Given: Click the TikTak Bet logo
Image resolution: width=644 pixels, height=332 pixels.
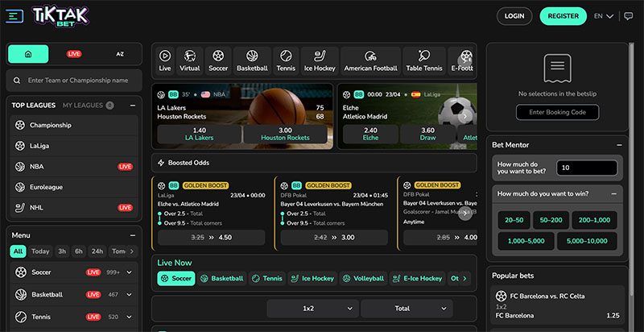Looking at the screenshot, I should click(x=61, y=17).
